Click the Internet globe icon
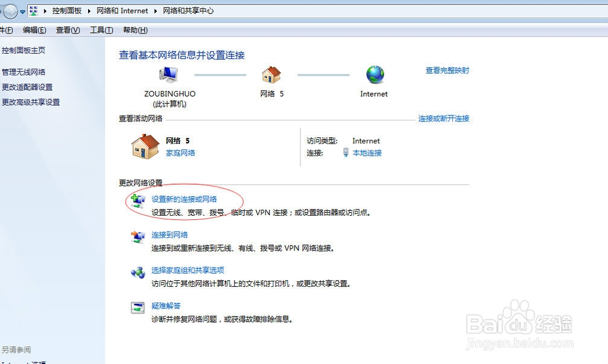608x364 pixels. pyautogui.click(x=375, y=74)
